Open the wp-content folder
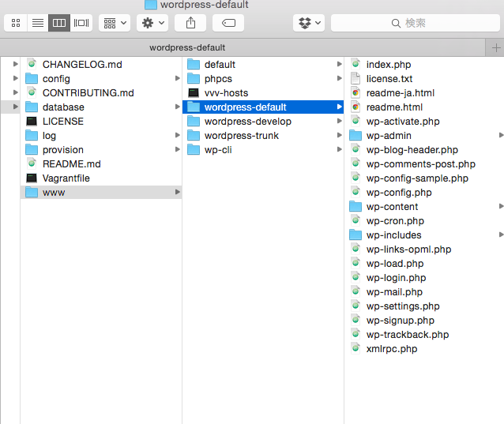504x424 pixels. click(x=424, y=207)
